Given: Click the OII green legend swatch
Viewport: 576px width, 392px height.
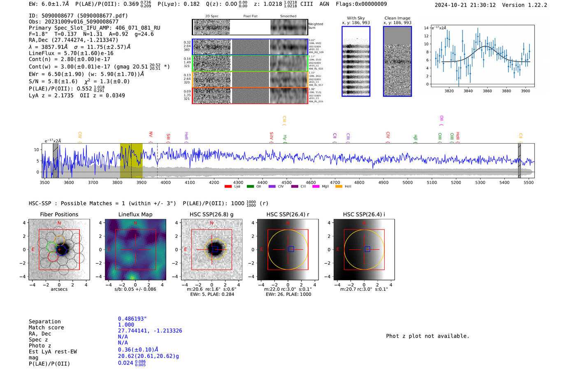Looking at the screenshot, I should click(x=250, y=186).
